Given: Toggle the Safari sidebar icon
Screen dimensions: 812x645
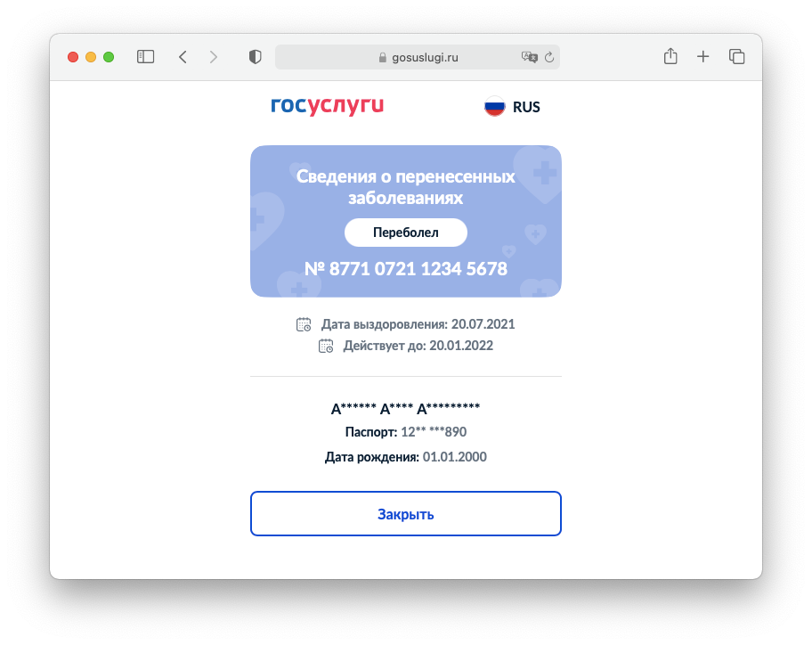Looking at the screenshot, I should tap(145, 56).
